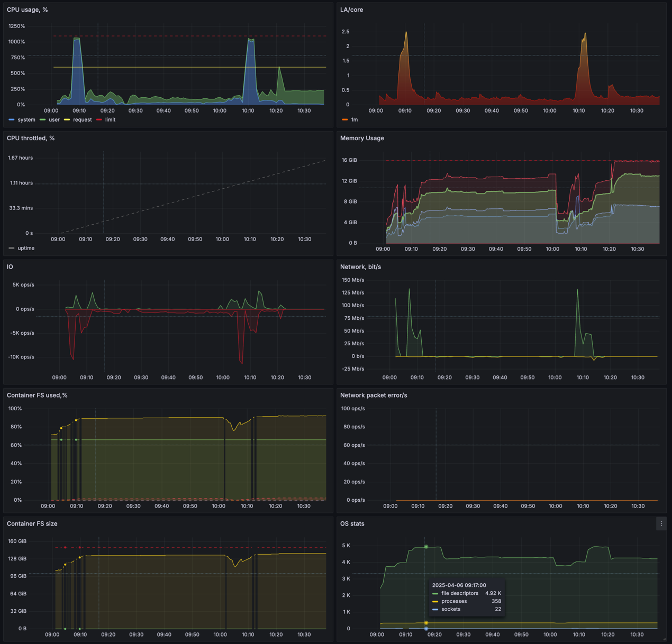Click the 'OS stats' panel title
The height and width of the screenshot is (644, 672).
(x=352, y=523)
